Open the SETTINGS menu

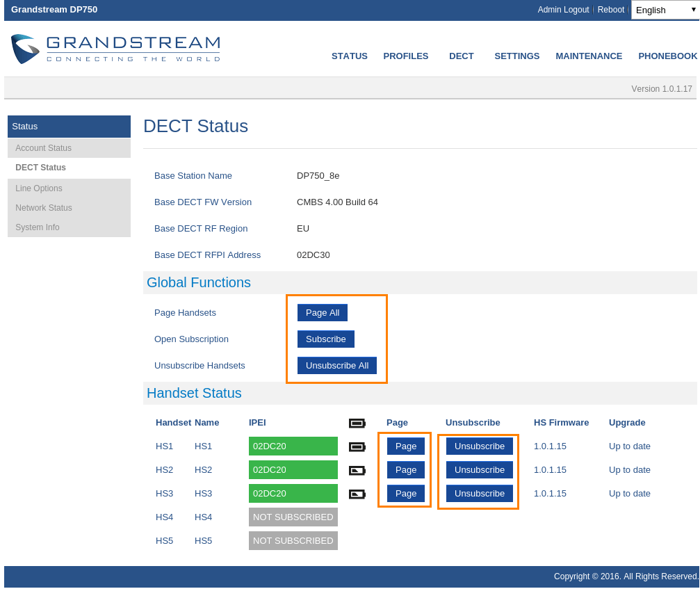point(517,56)
